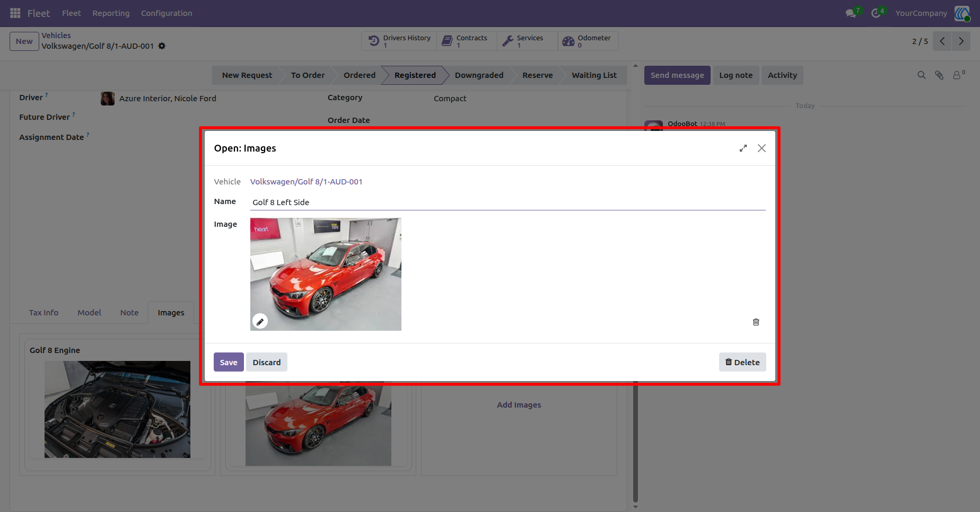
Task: Open the followers icon in chatter
Action: [959, 75]
